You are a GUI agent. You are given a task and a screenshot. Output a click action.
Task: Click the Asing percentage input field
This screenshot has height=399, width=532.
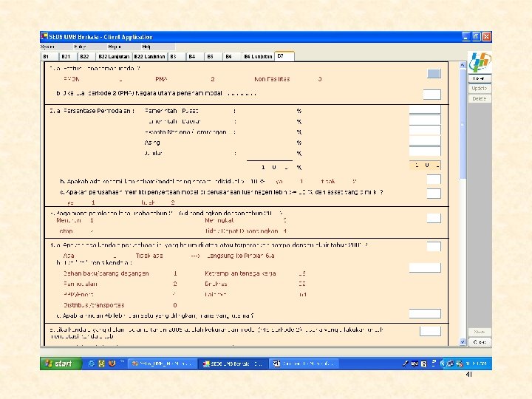[x=425, y=140]
